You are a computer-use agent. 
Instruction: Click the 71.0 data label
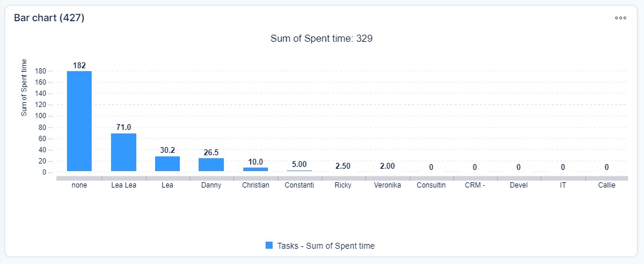(x=123, y=127)
